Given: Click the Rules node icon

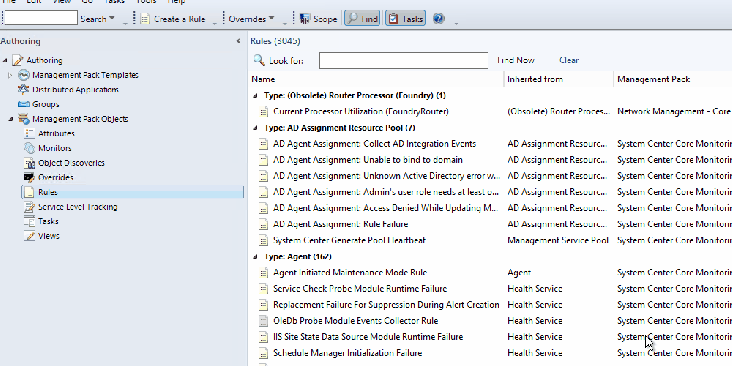Looking at the screenshot, I should click(x=29, y=192).
